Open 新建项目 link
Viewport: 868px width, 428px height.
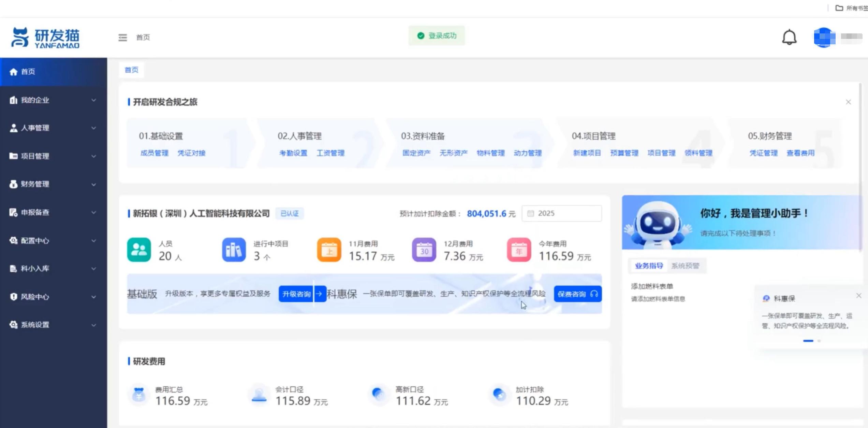click(587, 153)
